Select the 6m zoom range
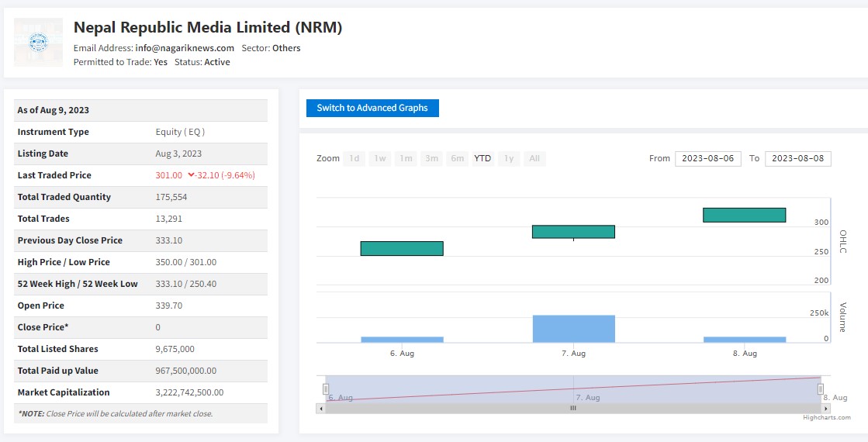This screenshot has width=868, height=442. tap(458, 158)
